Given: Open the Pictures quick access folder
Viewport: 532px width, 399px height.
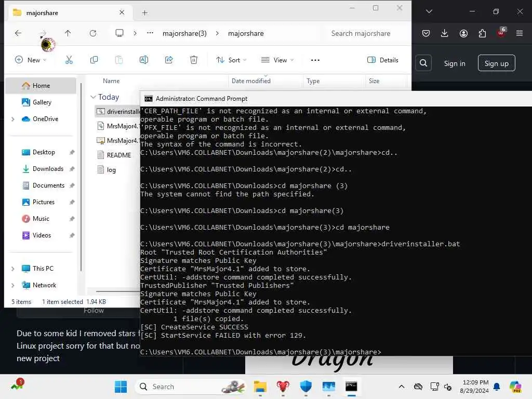Looking at the screenshot, I should point(43,202).
